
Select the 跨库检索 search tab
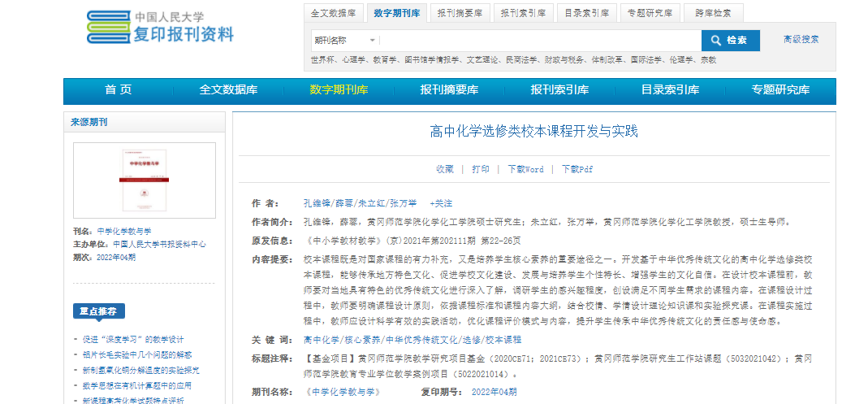pyautogui.click(x=713, y=13)
